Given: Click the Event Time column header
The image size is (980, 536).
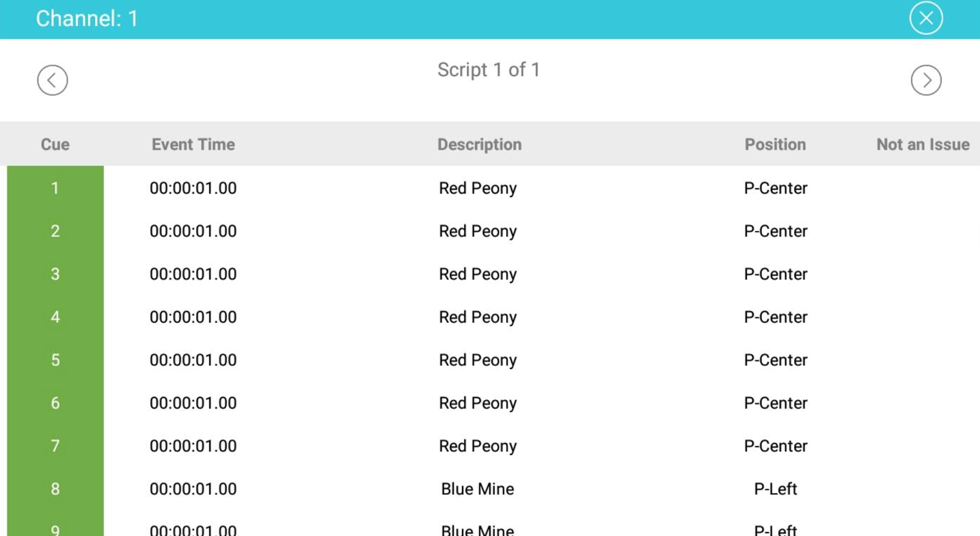Looking at the screenshot, I should [193, 144].
